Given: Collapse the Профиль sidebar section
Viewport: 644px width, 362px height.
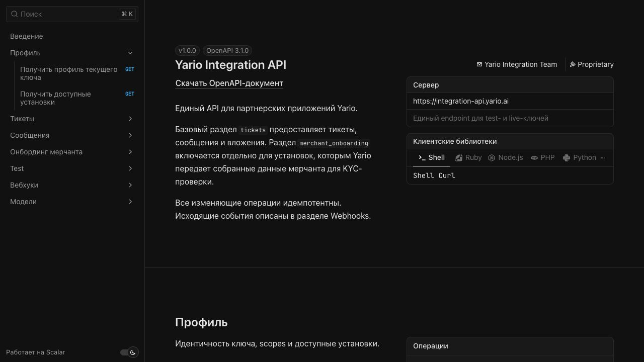Looking at the screenshot, I should (130, 53).
